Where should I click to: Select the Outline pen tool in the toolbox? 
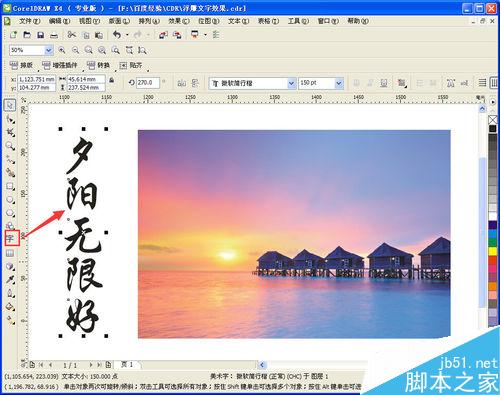pos(10,293)
